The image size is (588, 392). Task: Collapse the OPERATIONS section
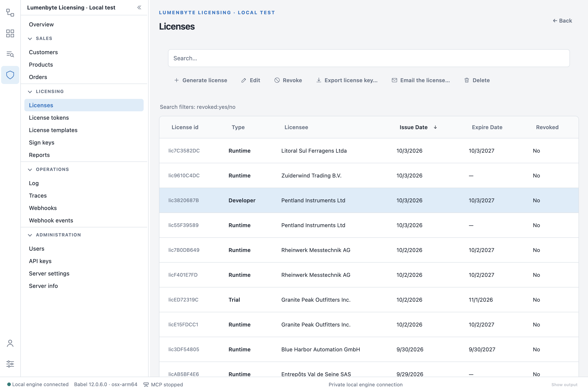(x=48, y=170)
